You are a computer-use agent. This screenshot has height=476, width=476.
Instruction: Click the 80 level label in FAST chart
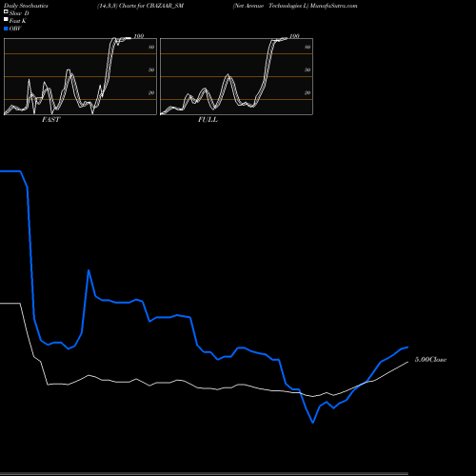pos(151,47)
